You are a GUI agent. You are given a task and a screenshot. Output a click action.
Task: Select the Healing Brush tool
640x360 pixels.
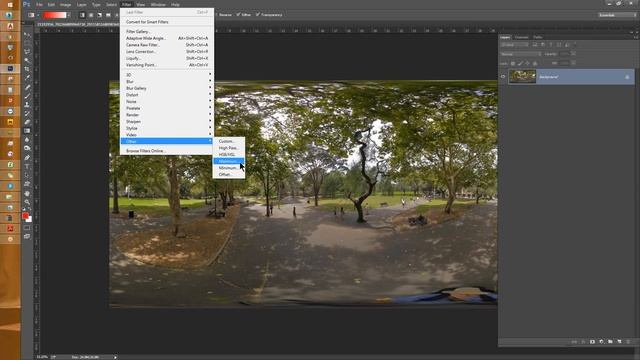(x=27, y=87)
